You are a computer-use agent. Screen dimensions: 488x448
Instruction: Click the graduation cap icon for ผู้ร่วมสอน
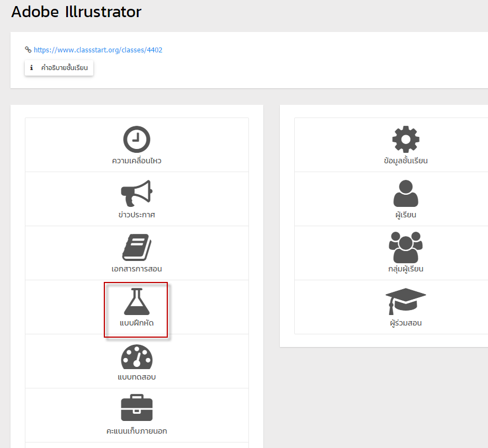tap(406, 301)
